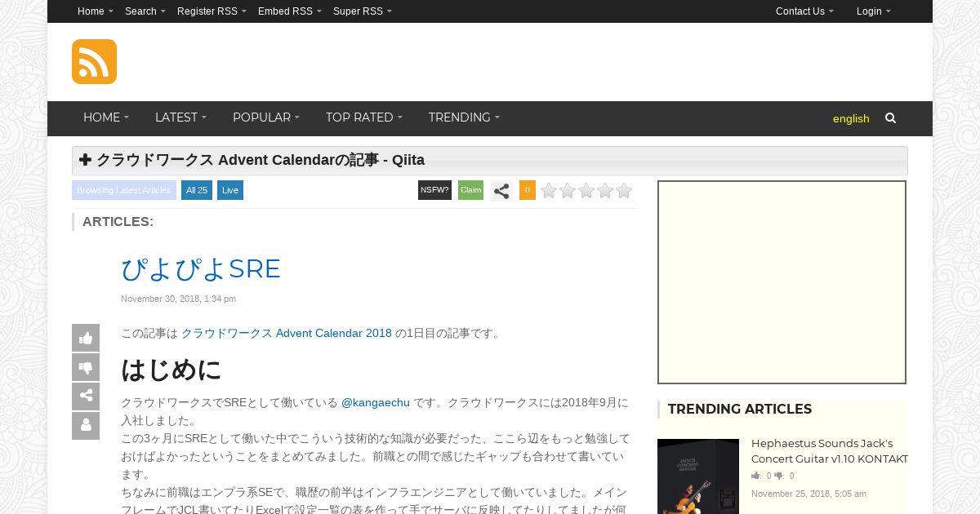The width and height of the screenshot is (980, 514).
Task: Open the ぴよぴよSRE article title
Action: click(201, 269)
